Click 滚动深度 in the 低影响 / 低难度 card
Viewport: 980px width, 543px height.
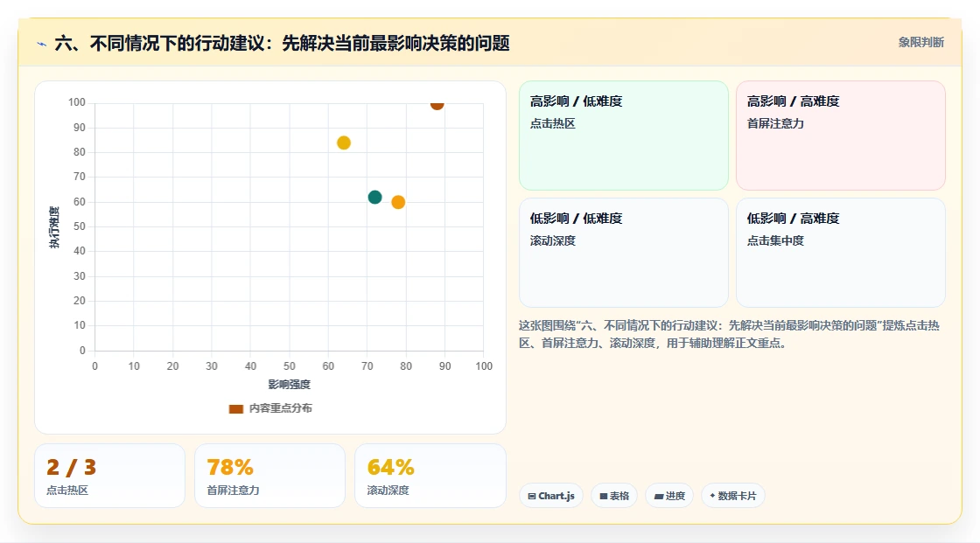552,240
